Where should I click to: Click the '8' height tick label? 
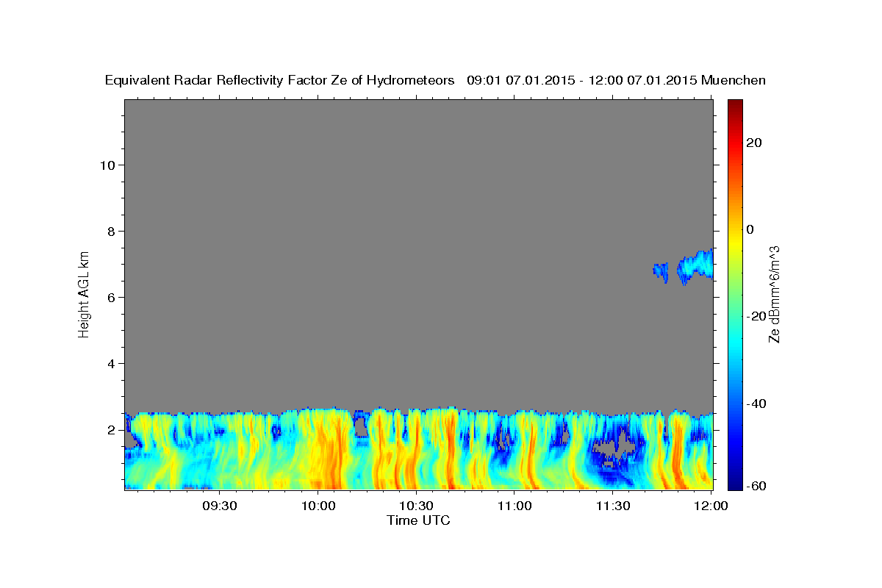pos(111,231)
